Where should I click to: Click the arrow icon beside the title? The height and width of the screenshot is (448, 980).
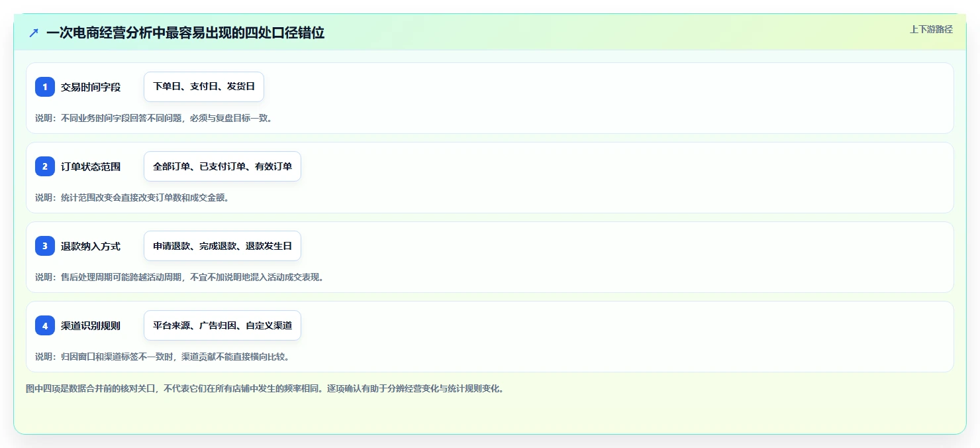(x=34, y=32)
